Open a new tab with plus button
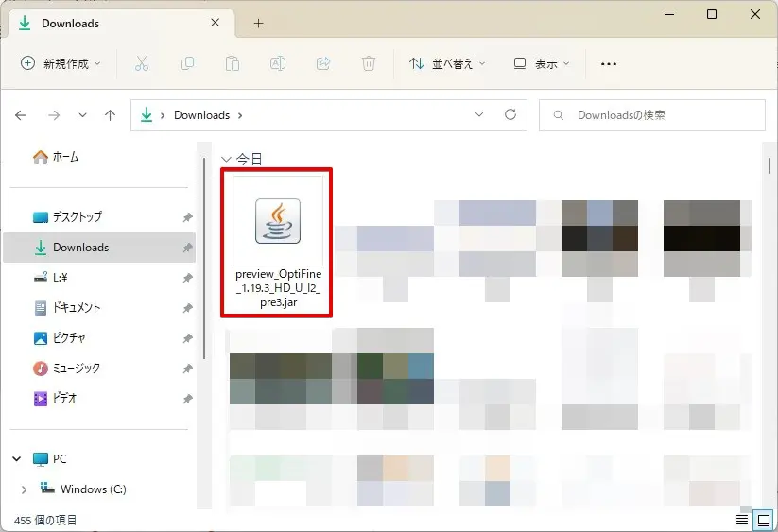Viewport: 778px width, 532px height. coord(258,23)
